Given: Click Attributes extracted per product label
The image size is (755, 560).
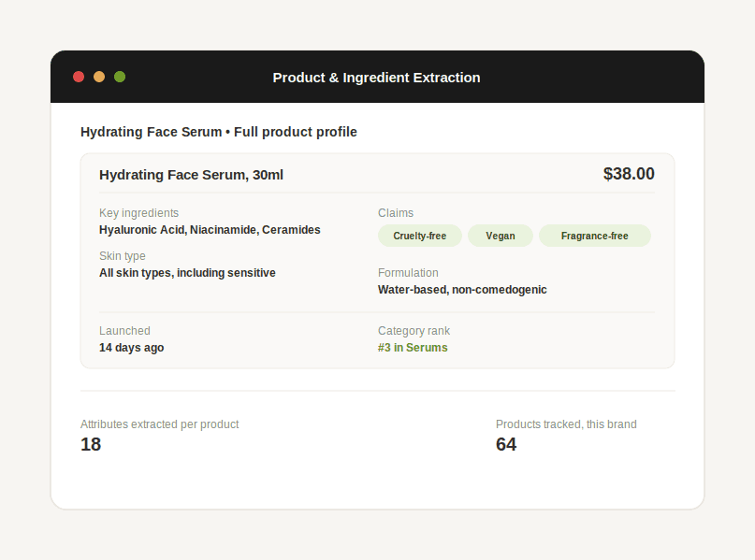Looking at the screenshot, I should point(159,424).
